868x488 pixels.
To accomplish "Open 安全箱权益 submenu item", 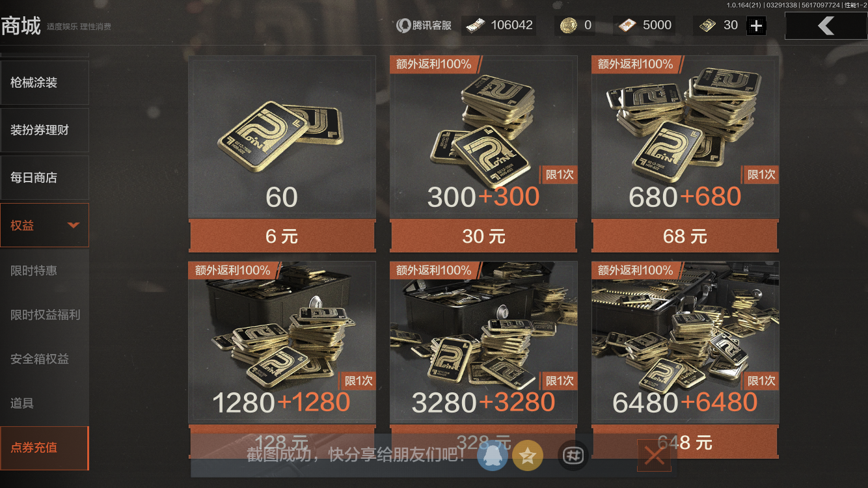I will pyautogui.click(x=40, y=359).
